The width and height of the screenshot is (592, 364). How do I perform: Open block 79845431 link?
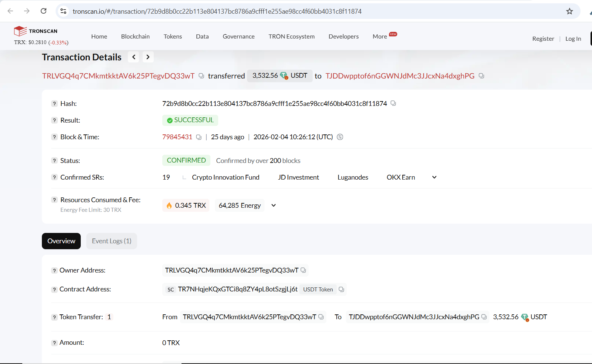177,137
